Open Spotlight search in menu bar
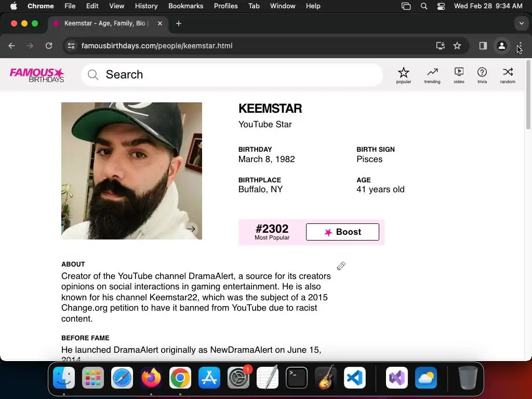 tap(424, 6)
